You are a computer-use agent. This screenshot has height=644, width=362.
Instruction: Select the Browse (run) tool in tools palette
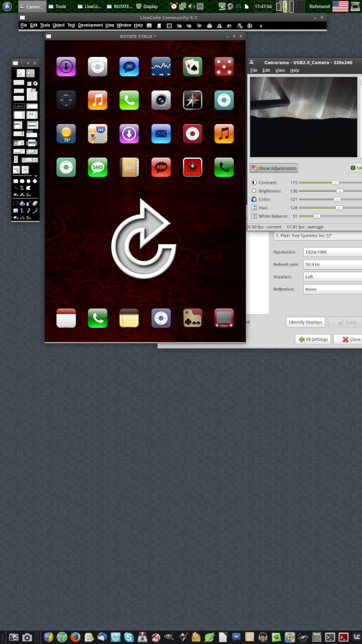[x=21, y=74]
